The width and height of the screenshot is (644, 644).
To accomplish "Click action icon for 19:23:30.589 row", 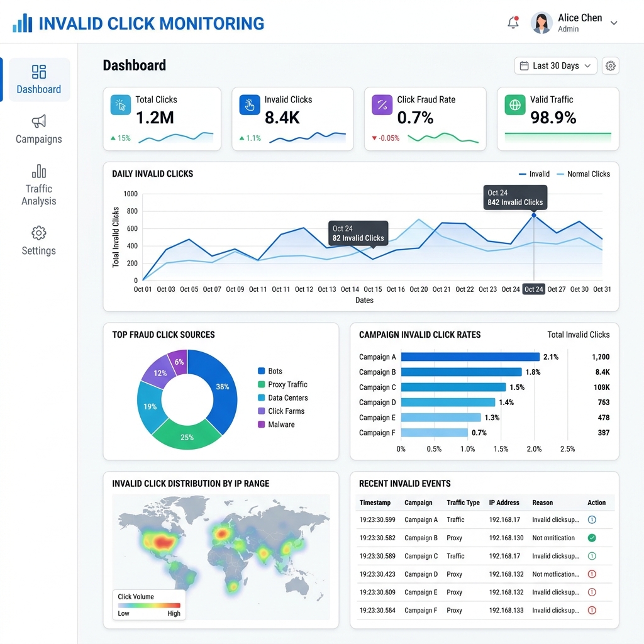I will coord(592,556).
